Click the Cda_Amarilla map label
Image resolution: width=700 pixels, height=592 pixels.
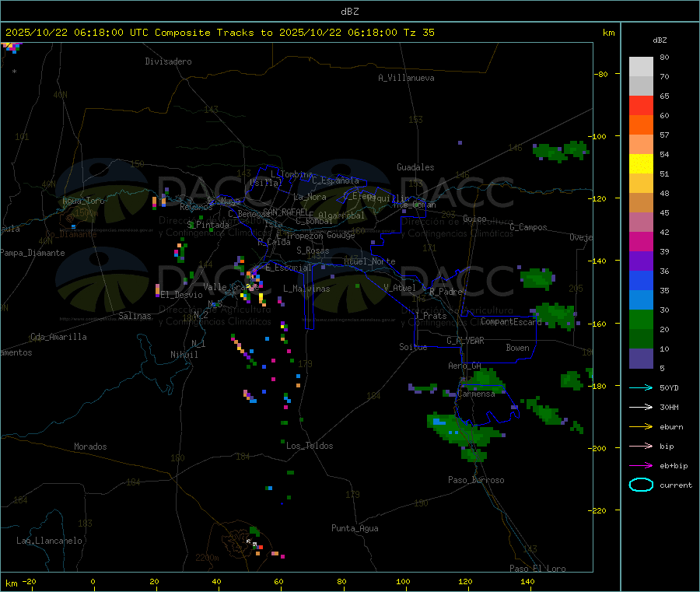[59, 337]
